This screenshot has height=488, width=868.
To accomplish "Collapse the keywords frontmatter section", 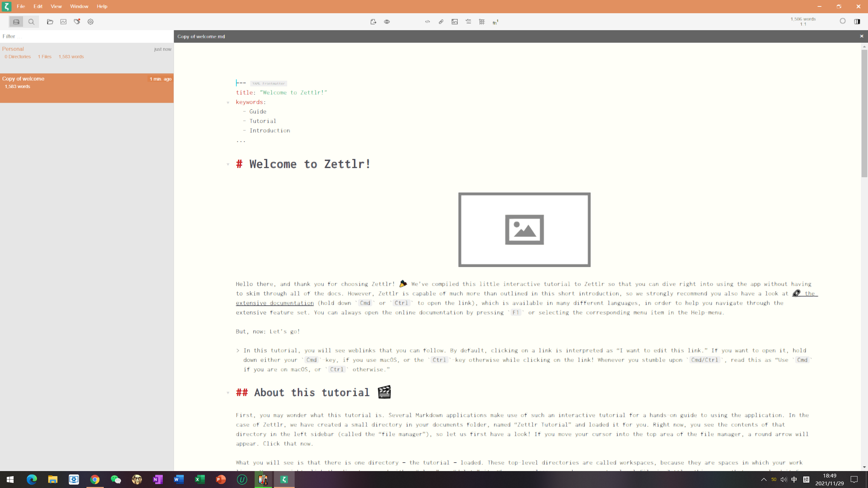I will (228, 102).
